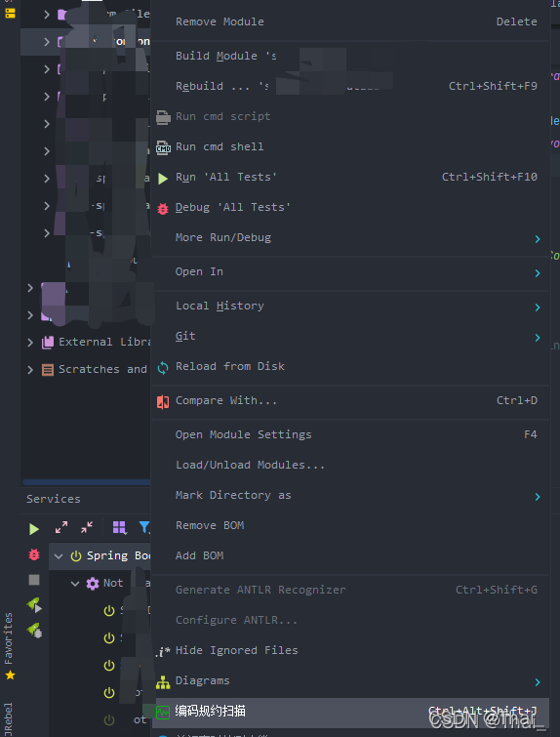Select Compare With... entry
The width and height of the screenshot is (560, 737).
[x=350, y=400]
